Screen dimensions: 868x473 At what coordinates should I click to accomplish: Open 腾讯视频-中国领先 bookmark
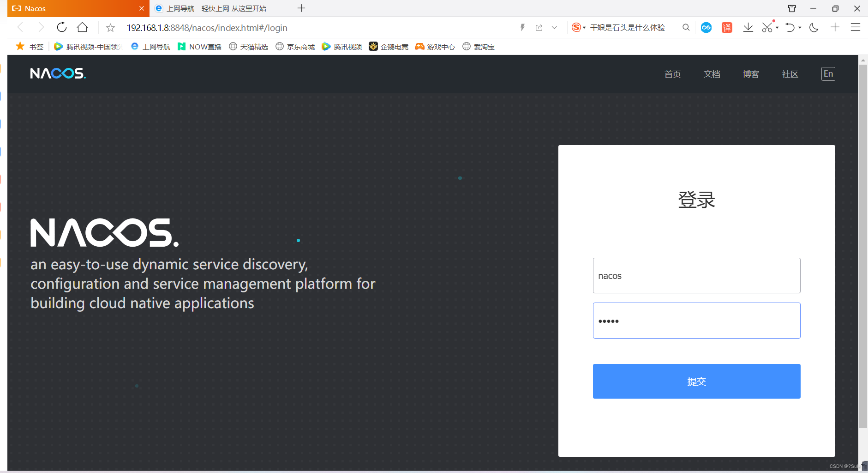coord(88,47)
